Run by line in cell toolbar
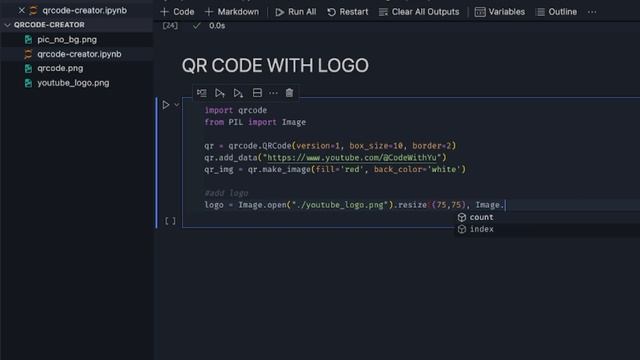 202,93
